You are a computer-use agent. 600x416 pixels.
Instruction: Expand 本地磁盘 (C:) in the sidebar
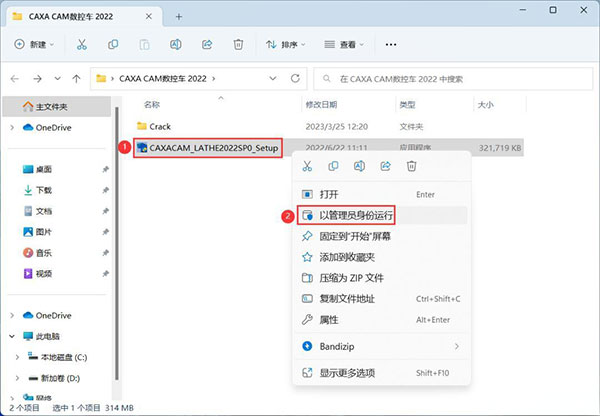17,357
